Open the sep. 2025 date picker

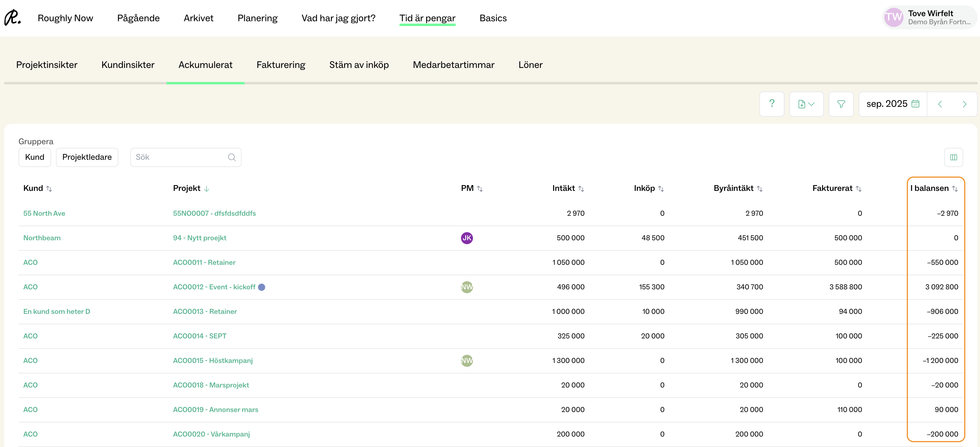point(892,104)
